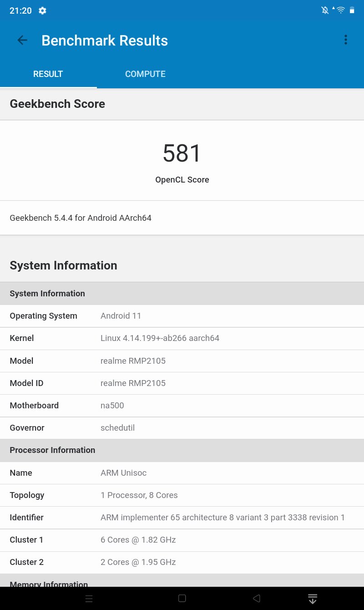Image resolution: width=364 pixels, height=610 pixels.
Task: Tap the Model ID row realme RMP2105 value
Action: click(133, 383)
